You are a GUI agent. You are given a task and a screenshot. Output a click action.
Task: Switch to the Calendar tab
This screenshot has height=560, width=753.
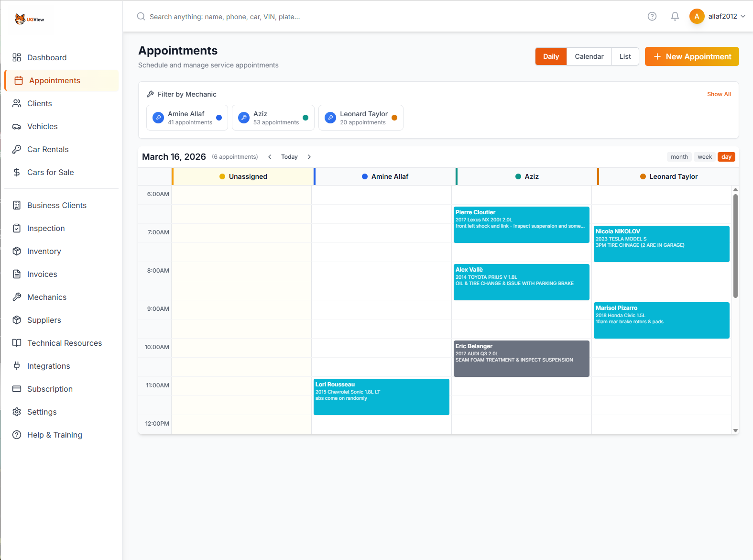[x=589, y=56]
